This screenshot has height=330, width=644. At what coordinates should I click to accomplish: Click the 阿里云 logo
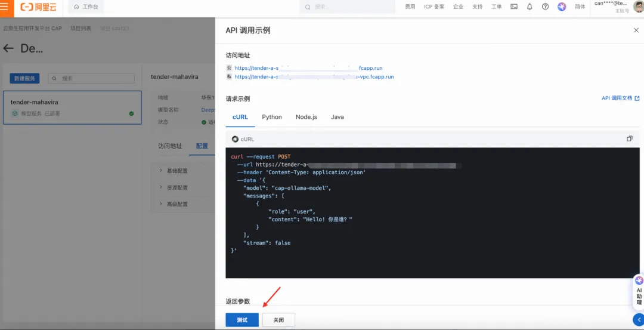click(x=38, y=7)
